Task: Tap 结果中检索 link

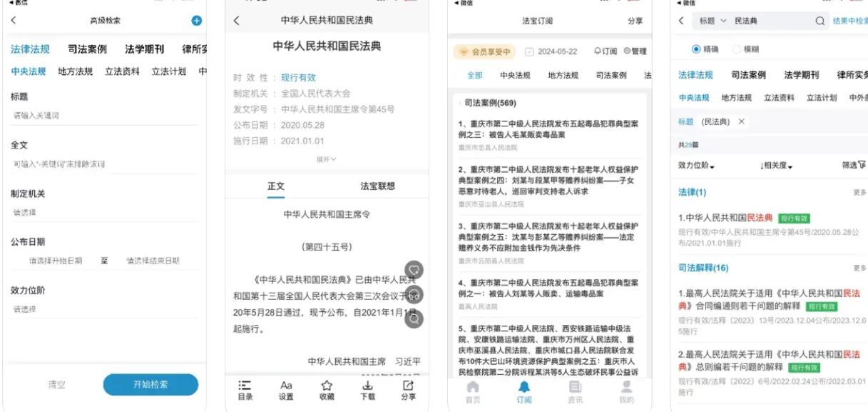Action: (x=850, y=21)
